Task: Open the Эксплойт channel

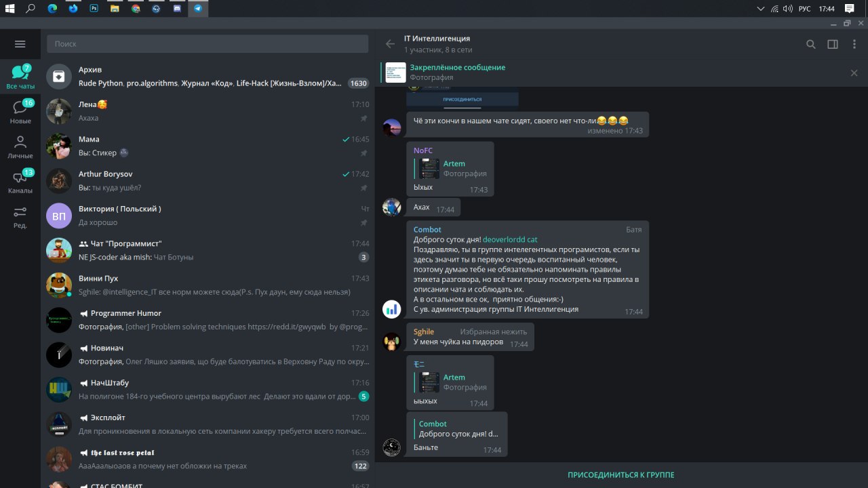Action: 208,424
